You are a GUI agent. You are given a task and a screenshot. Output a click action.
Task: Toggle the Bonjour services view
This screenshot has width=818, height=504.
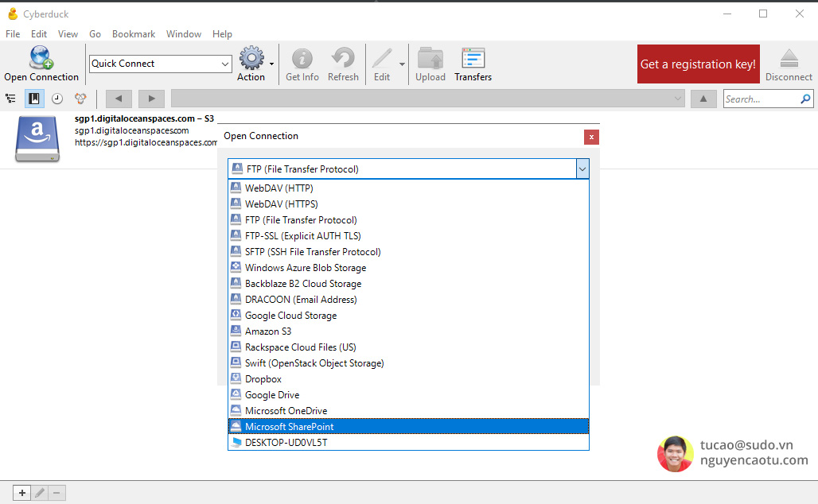coord(78,98)
